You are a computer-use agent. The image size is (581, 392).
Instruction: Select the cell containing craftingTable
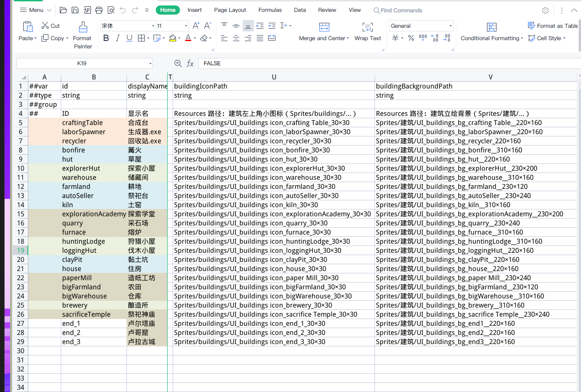[x=94, y=123]
